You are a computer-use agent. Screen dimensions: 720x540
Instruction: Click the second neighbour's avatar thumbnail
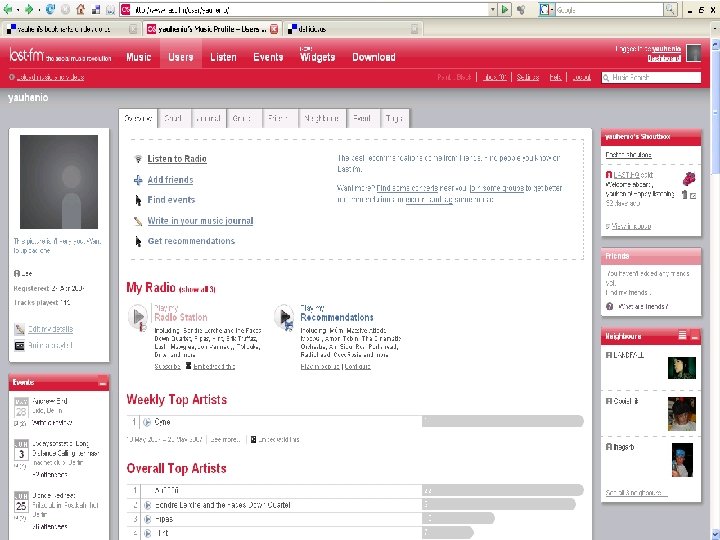pyautogui.click(x=681, y=414)
